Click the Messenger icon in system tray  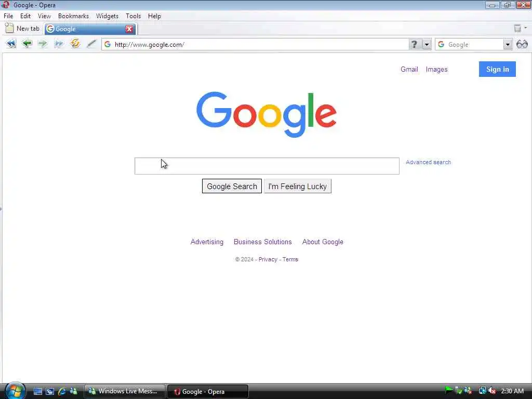click(x=468, y=391)
